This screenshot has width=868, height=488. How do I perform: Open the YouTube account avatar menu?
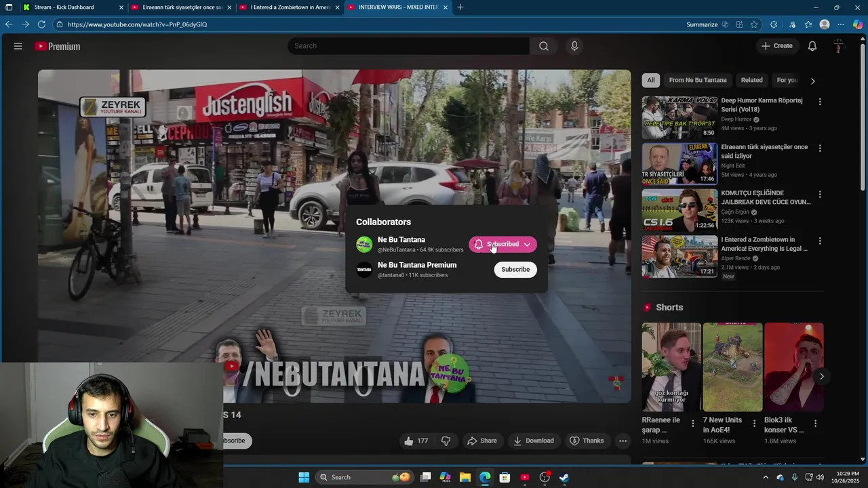coord(838,46)
